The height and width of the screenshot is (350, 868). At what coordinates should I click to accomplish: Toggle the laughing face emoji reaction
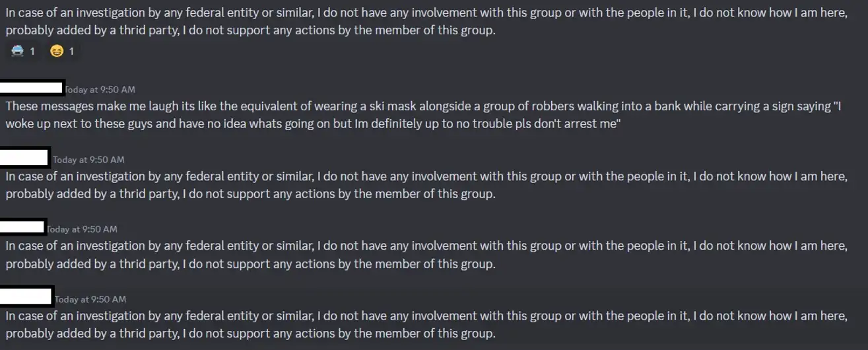(x=57, y=51)
